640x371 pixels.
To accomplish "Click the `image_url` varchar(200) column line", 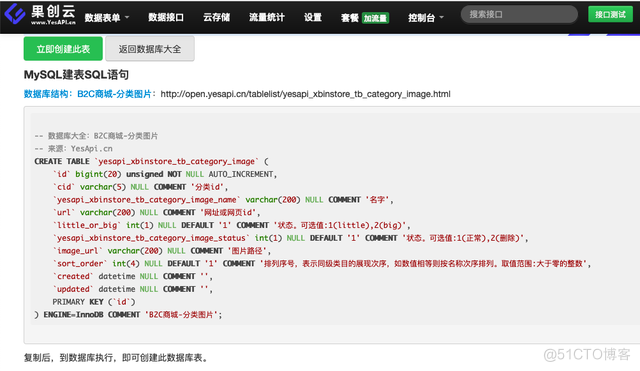I will pyautogui.click(x=162, y=251).
